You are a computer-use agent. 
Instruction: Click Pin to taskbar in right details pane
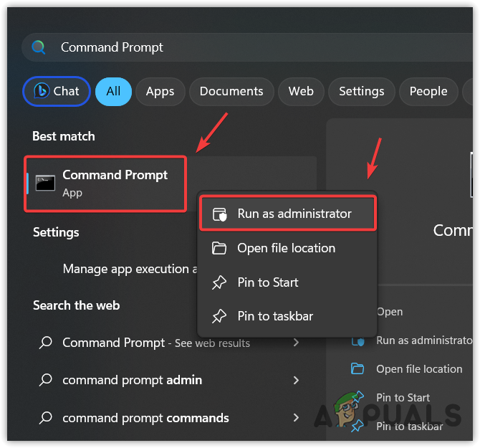409,426
